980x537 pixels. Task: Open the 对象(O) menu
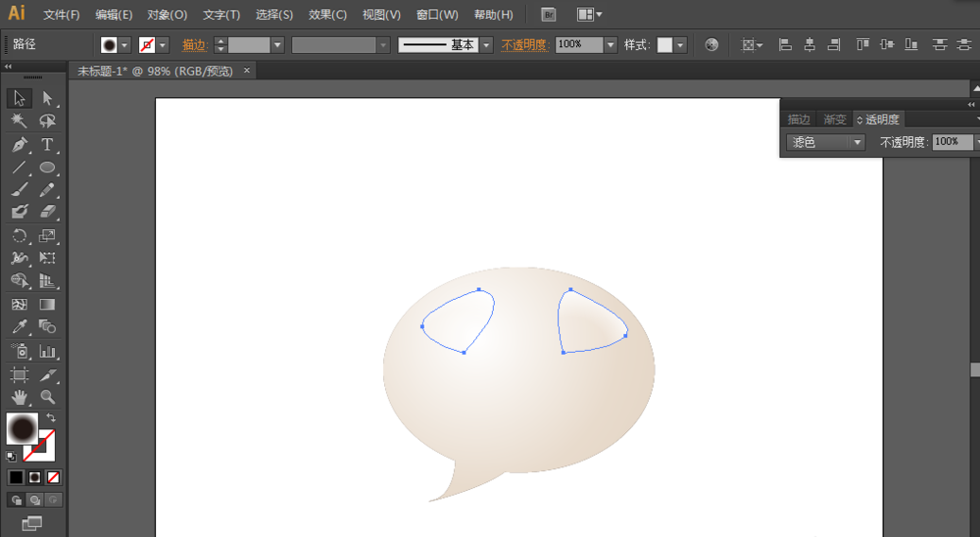click(x=167, y=15)
